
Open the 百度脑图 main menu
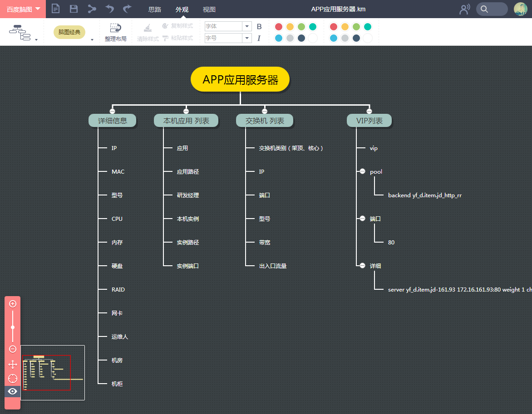[x=23, y=9]
